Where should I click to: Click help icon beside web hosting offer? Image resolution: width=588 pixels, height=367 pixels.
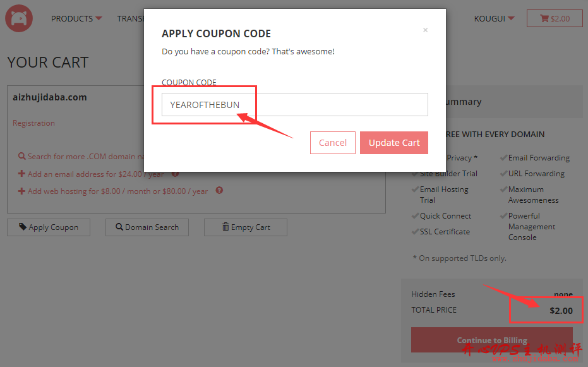pyautogui.click(x=219, y=191)
